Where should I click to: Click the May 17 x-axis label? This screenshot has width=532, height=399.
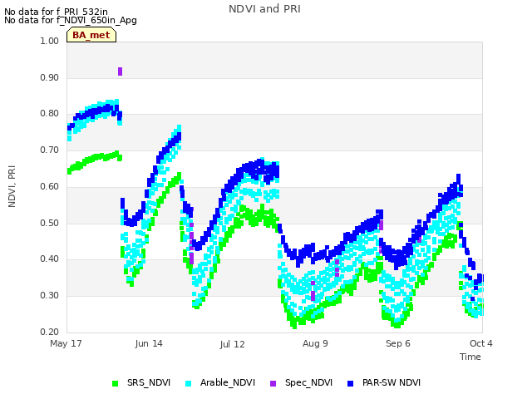pos(66,343)
